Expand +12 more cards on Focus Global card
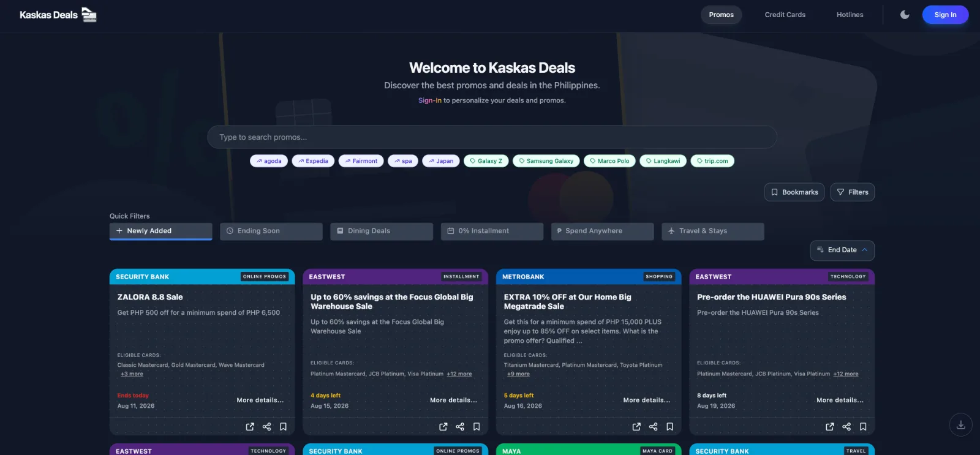 pyautogui.click(x=459, y=374)
